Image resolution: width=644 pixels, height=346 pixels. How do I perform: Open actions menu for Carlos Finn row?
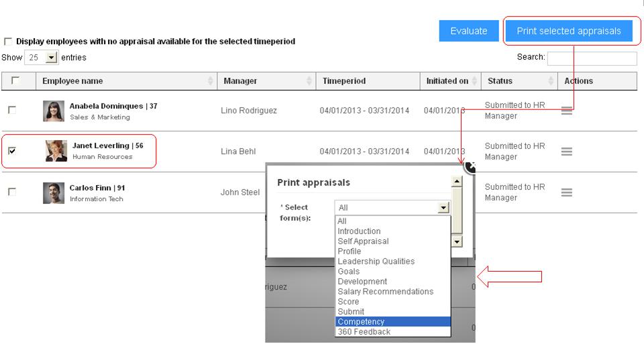[x=567, y=192]
